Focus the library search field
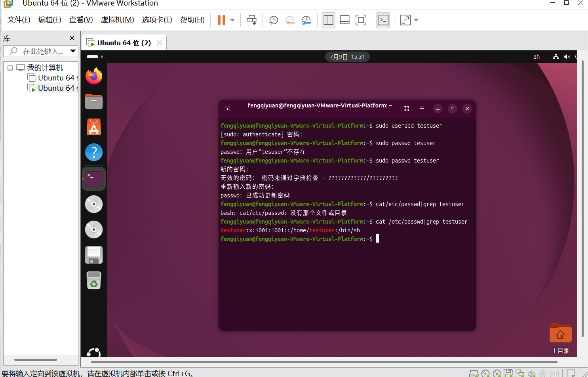The width and height of the screenshot is (588, 377). pyautogui.click(x=36, y=51)
